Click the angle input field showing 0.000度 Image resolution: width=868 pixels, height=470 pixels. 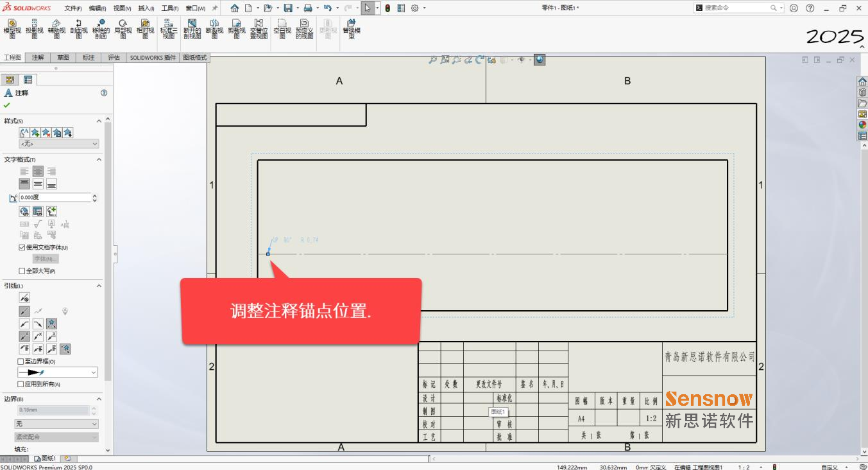55,198
